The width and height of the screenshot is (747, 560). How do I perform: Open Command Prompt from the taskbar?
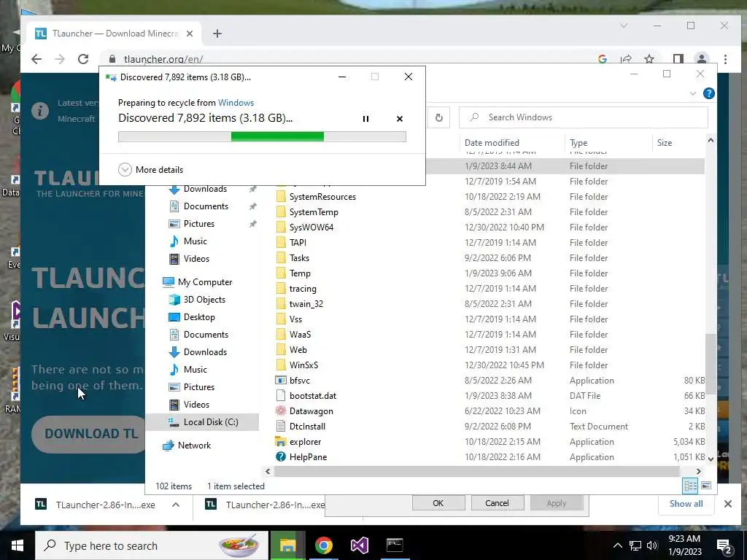pyautogui.click(x=395, y=545)
